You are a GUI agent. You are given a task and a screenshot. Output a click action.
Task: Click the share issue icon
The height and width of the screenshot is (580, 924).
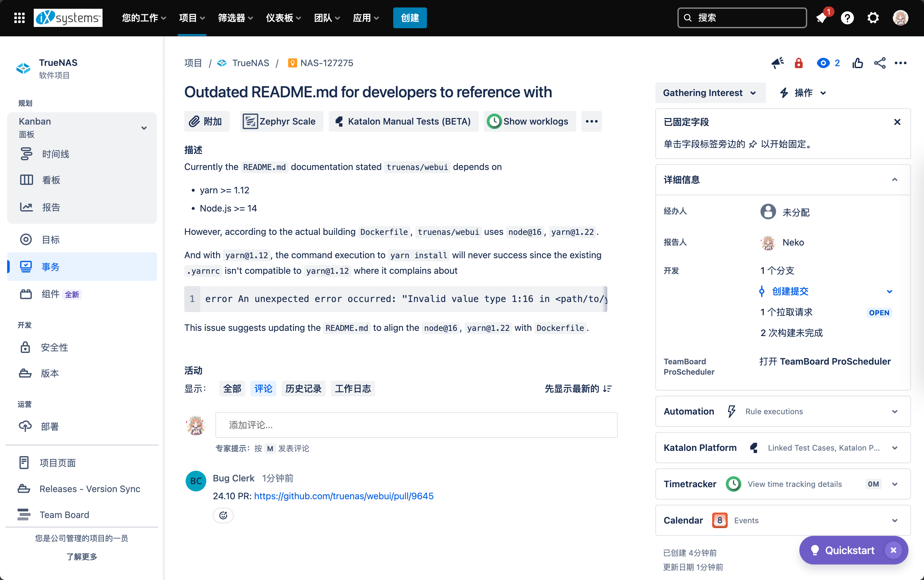(880, 63)
